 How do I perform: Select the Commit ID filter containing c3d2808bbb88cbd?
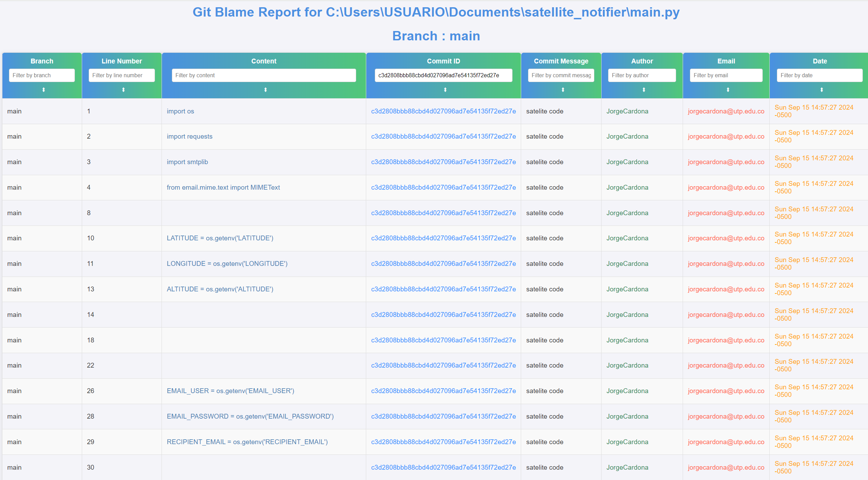coord(443,75)
